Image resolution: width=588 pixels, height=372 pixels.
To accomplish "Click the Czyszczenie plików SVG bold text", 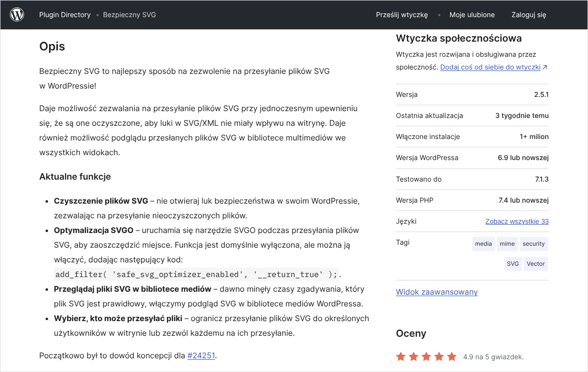I will coord(101,201).
